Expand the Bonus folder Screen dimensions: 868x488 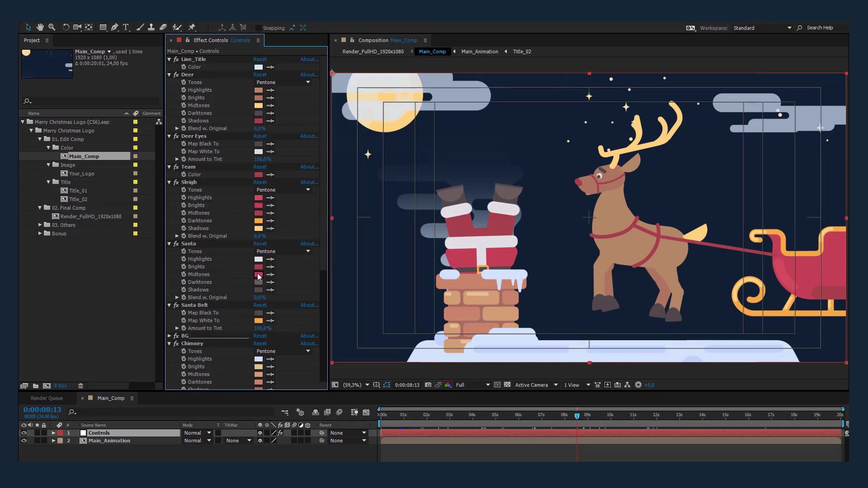point(40,233)
